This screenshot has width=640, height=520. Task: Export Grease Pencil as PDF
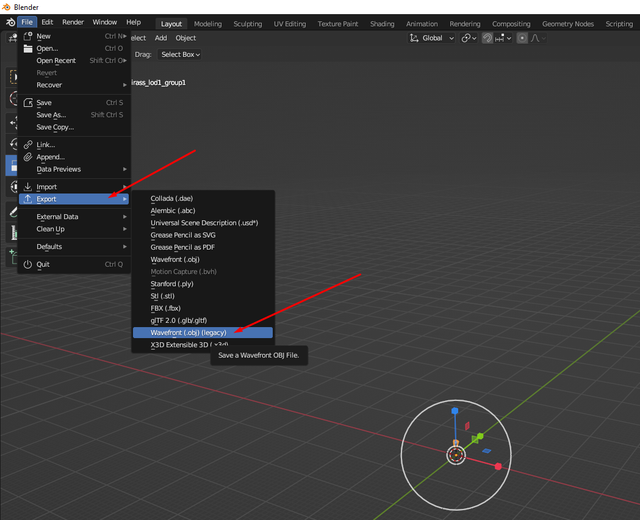(x=203, y=247)
